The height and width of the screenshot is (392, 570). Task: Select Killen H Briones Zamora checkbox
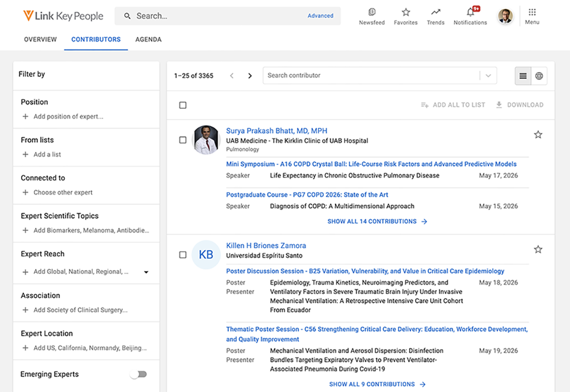(x=183, y=255)
